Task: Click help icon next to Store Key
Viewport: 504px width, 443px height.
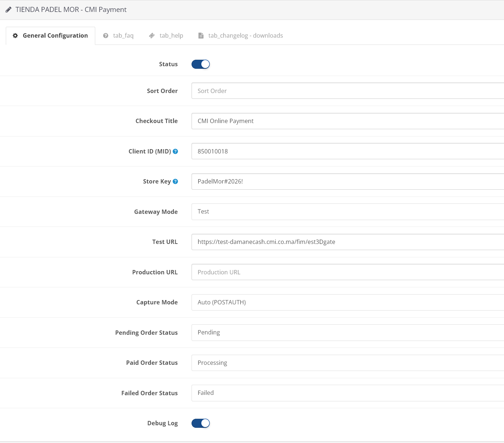Action: click(x=175, y=181)
